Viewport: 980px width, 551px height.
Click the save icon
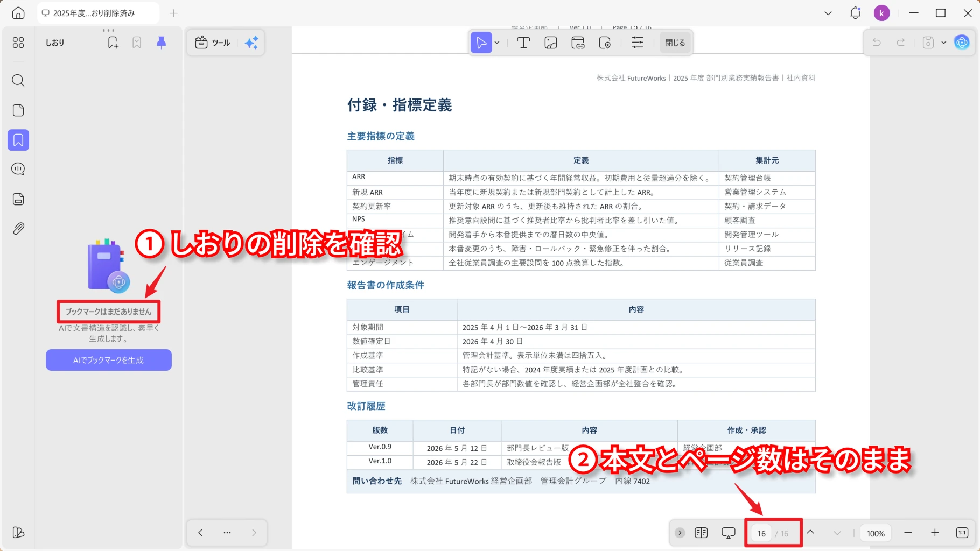coord(928,43)
